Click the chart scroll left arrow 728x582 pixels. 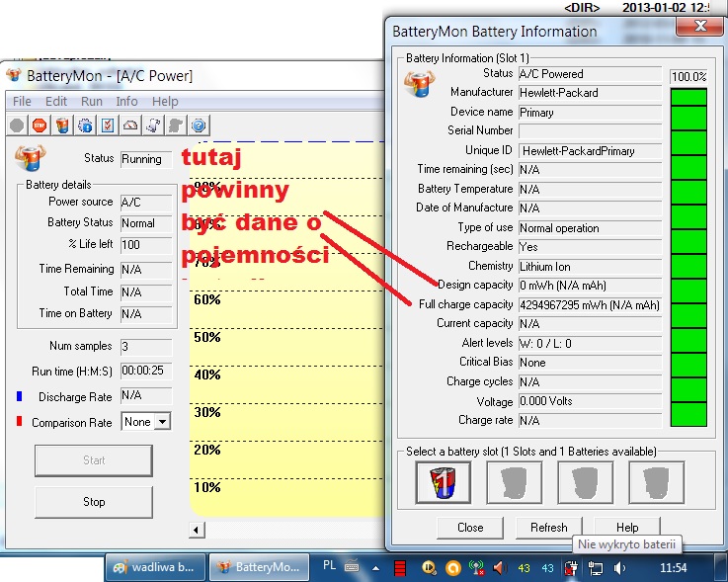197,530
